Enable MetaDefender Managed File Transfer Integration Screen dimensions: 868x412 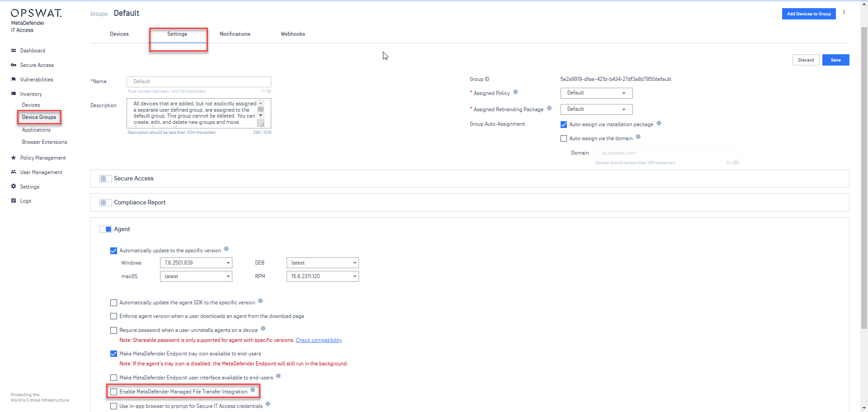(x=113, y=392)
